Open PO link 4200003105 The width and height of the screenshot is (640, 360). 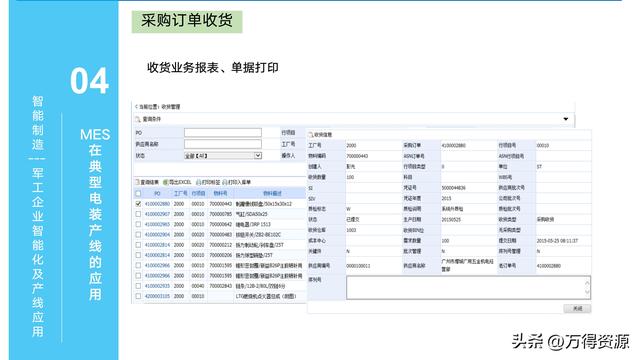[157, 296]
